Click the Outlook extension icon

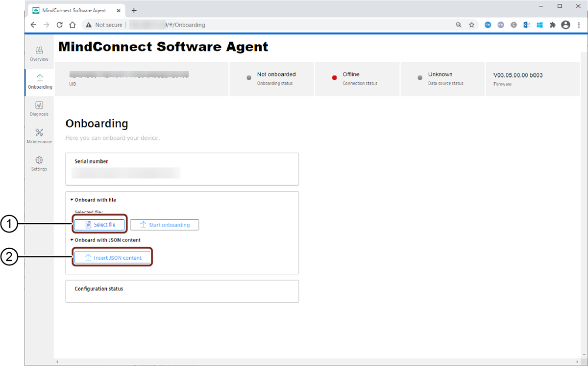click(x=527, y=25)
